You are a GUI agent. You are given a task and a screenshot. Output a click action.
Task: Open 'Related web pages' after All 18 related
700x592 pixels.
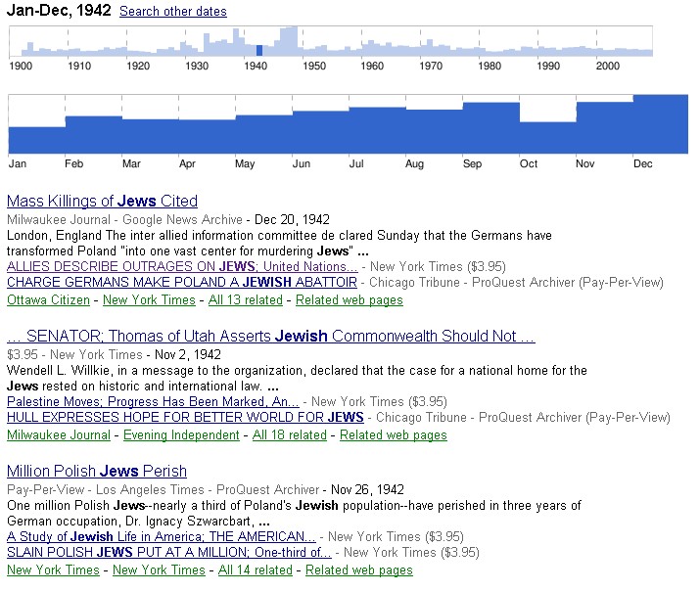pyautogui.click(x=394, y=435)
